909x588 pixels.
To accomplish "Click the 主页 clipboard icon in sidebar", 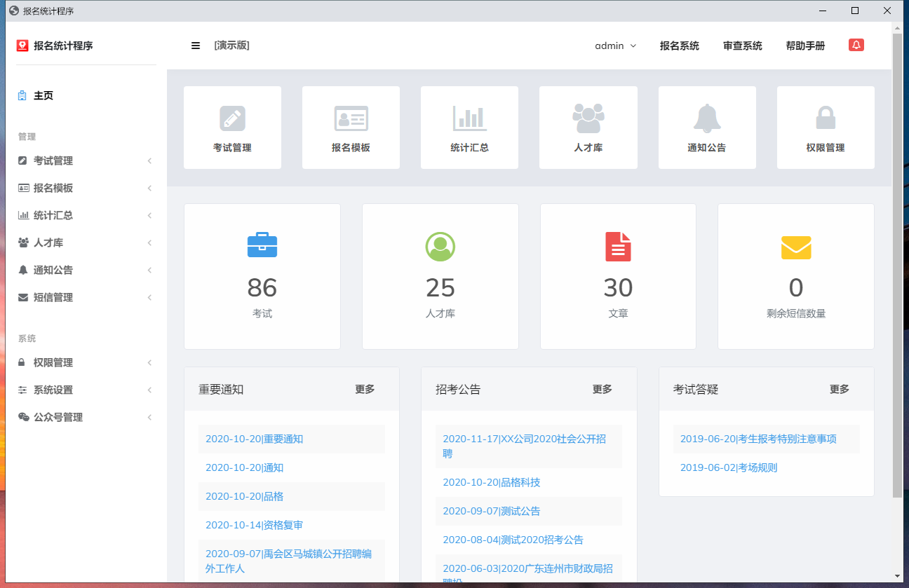I will (x=22, y=95).
